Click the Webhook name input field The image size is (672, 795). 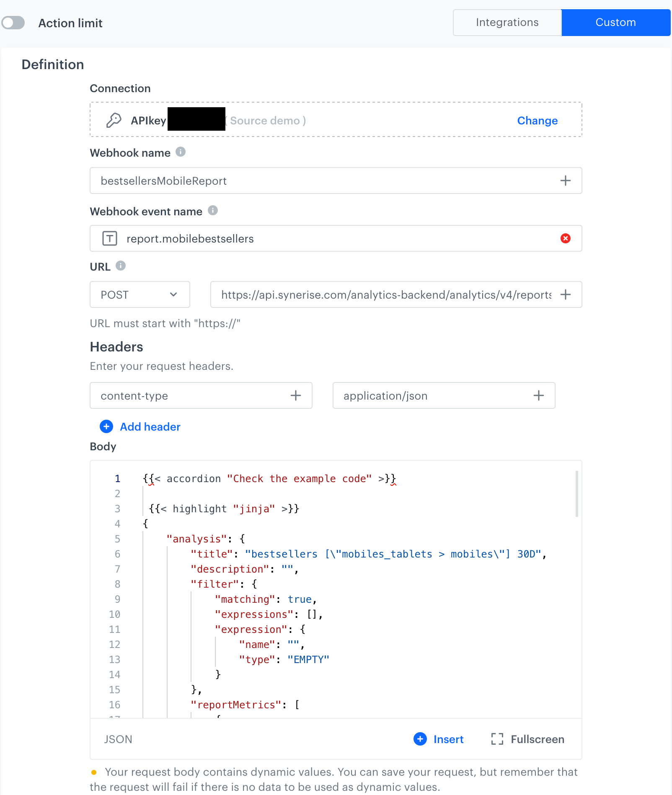[323, 181]
